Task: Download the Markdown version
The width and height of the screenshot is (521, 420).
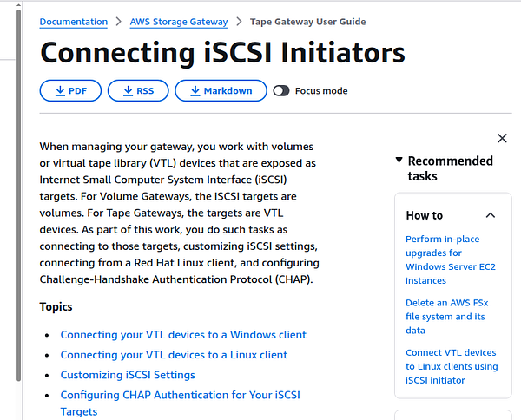Action: [x=221, y=90]
